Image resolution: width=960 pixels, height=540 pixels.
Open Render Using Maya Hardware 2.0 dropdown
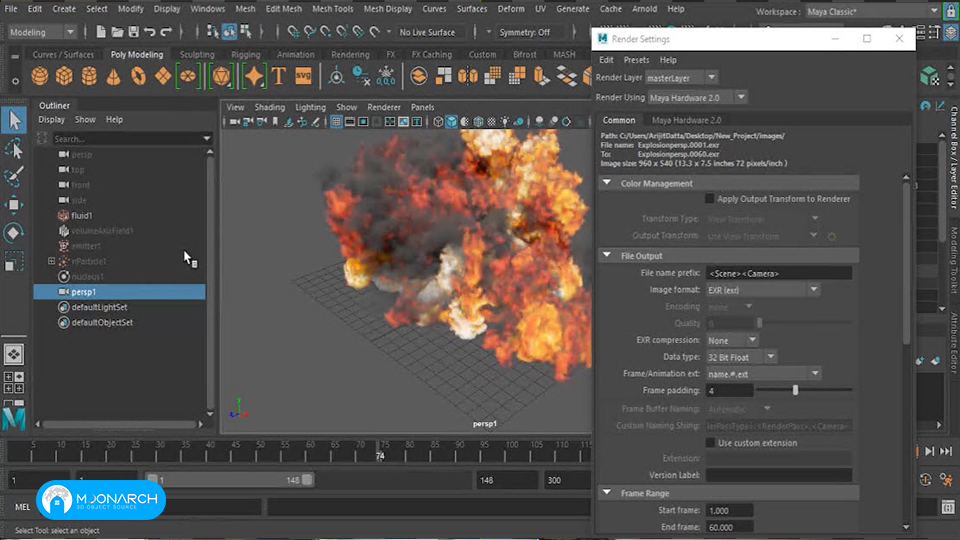click(698, 97)
